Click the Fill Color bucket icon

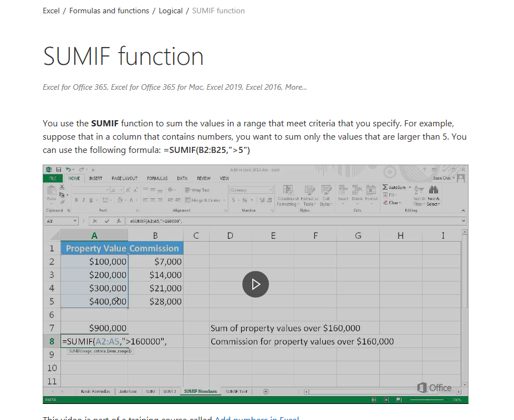click(x=120, y=200)
